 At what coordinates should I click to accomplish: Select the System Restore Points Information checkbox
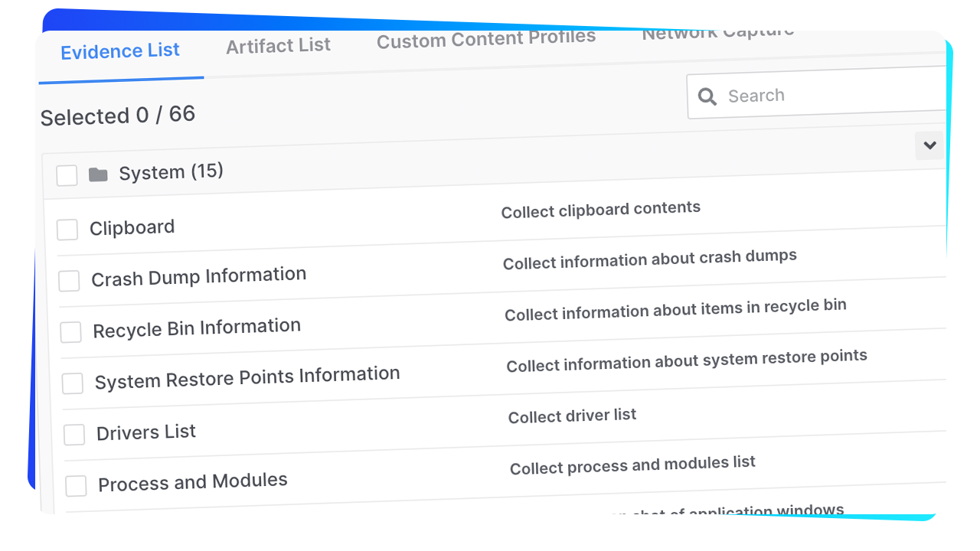[73, 383]
